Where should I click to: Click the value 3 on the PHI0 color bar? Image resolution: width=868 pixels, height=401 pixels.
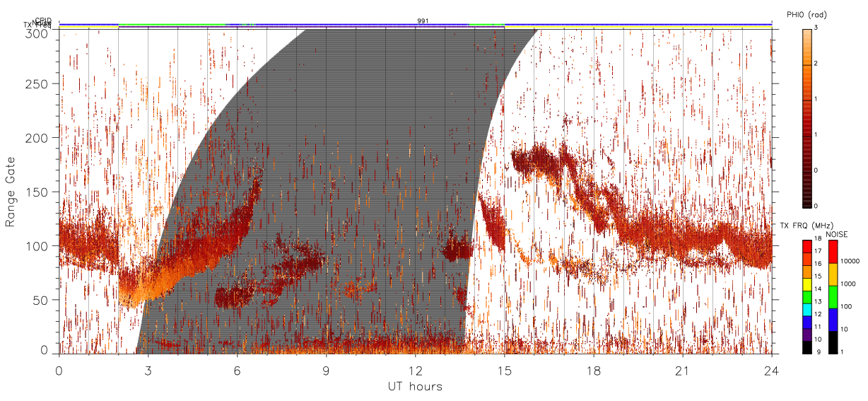point(816,28)
